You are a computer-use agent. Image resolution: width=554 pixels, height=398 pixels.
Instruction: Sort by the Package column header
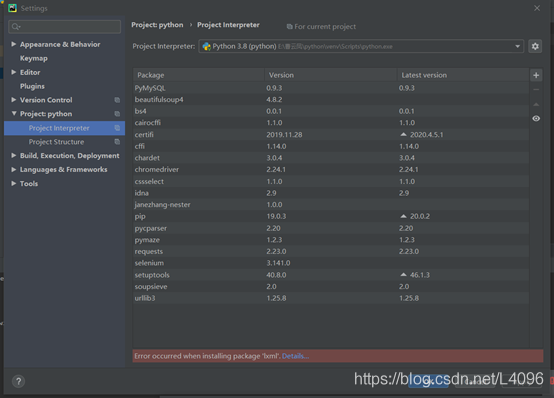tap(199, 75)
